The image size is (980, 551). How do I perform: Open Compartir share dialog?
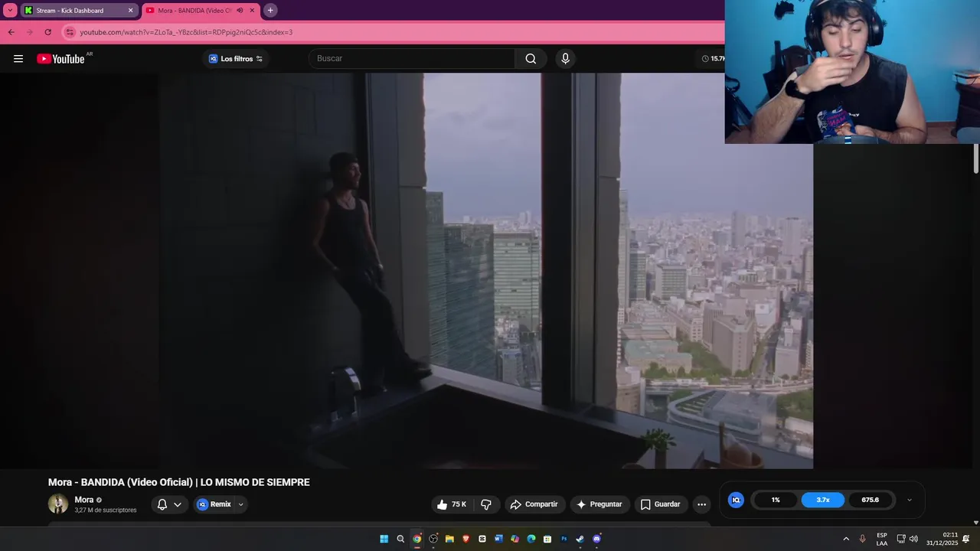point(534,504)
